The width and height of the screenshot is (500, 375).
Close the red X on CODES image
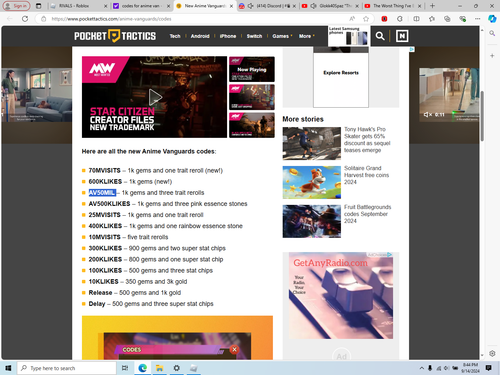coord(234,349)
